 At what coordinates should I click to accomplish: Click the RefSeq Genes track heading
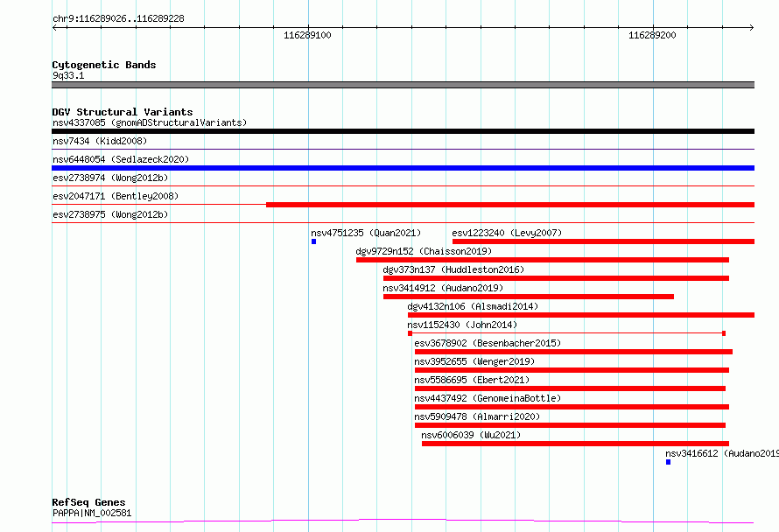click(x=88, y=502)
